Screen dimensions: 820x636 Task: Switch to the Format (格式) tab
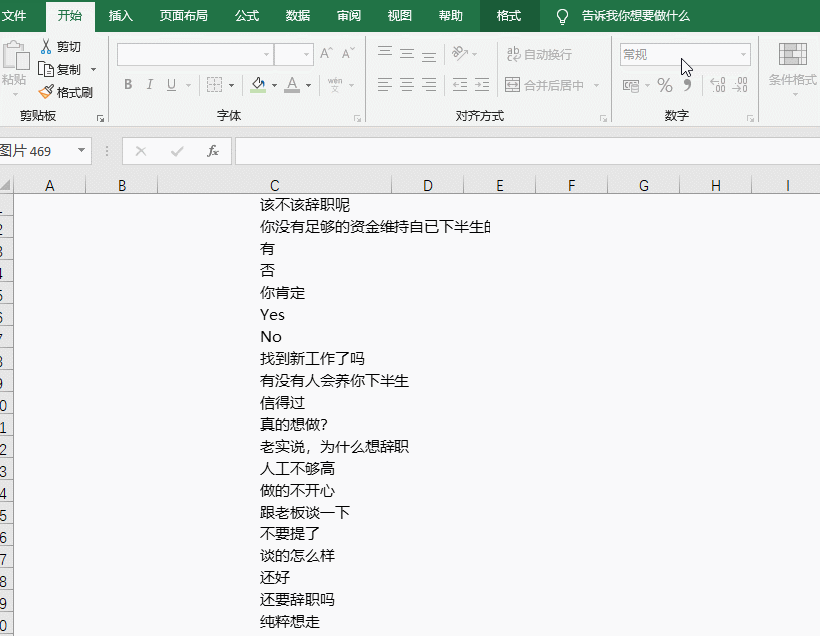point(509,16)
